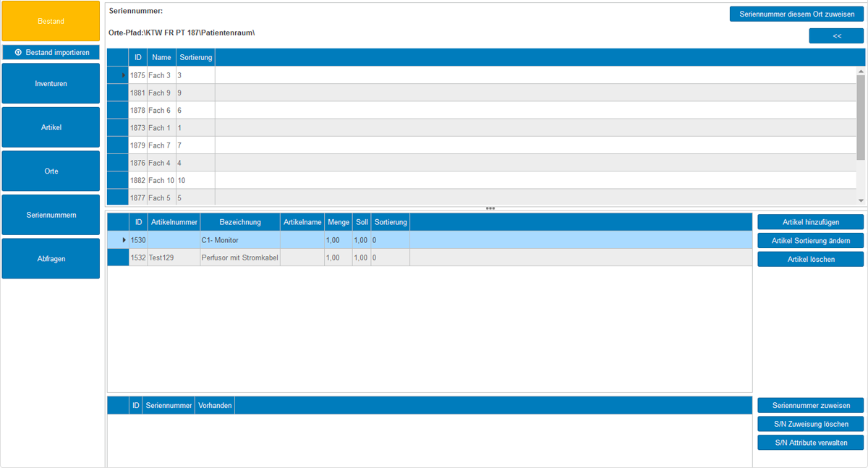Open the Bestand section
This screenshot has width=868, height=468.
pyautogui.click(x=51, y=21)
